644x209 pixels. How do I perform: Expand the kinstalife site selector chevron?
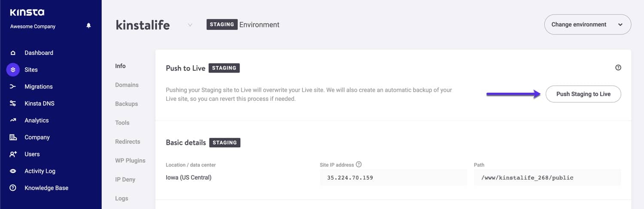pyautogui.click(x=190, y=25)
